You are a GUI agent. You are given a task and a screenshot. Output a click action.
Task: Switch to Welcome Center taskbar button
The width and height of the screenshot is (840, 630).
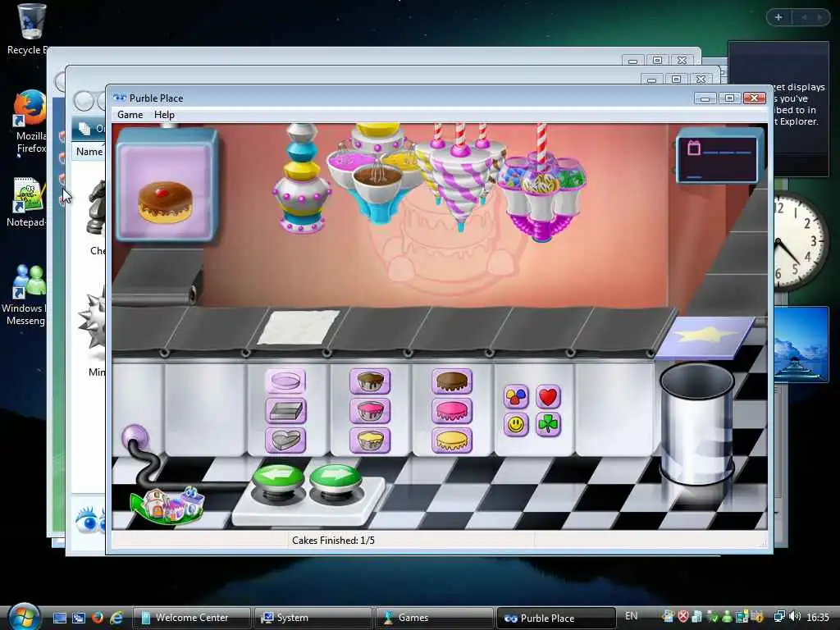tap(191, 618)
